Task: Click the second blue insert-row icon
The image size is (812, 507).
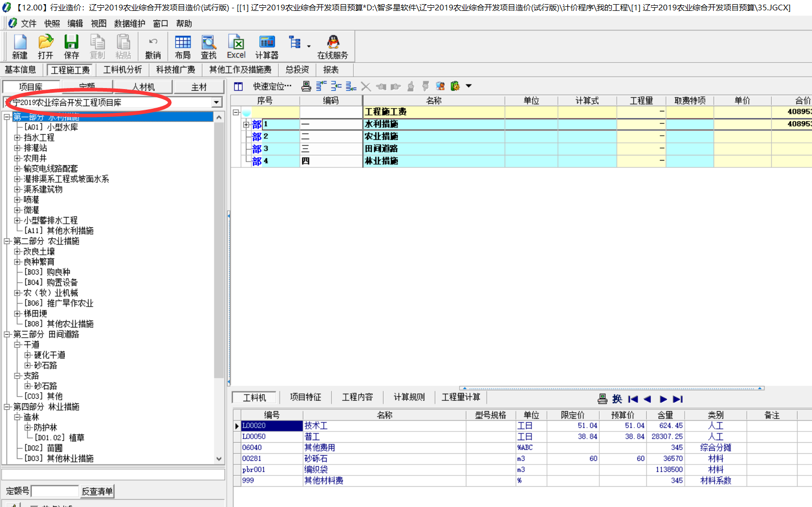Action: click(x=336, y=86)
